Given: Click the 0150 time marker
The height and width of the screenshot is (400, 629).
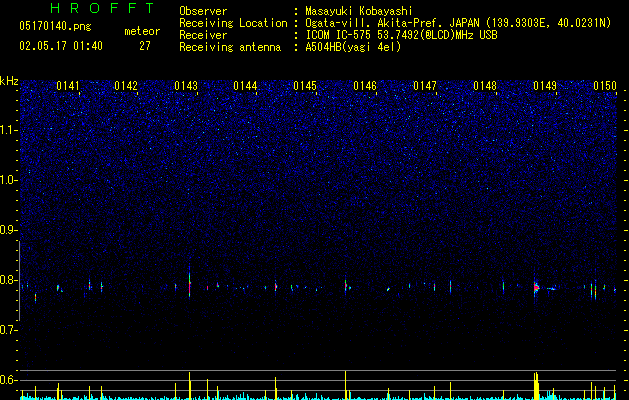Looking at the screenshot, I should point(605,86).
